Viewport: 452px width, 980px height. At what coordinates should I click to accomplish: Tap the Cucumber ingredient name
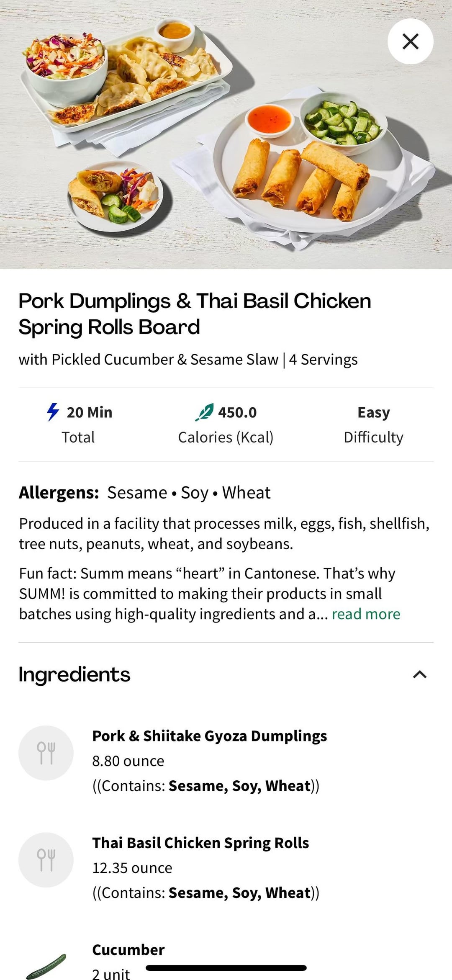pos(128,950)
